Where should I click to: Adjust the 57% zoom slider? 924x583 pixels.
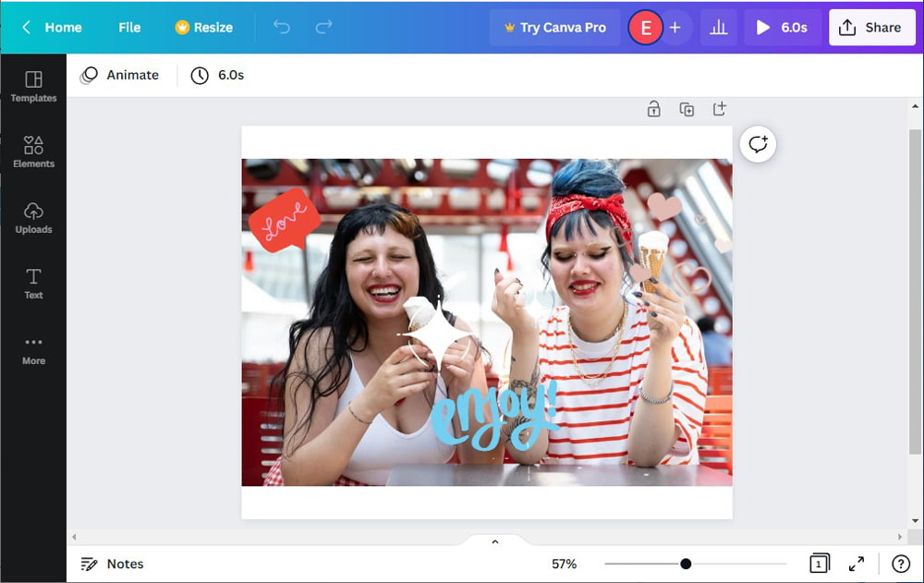[x=685, y=563]
